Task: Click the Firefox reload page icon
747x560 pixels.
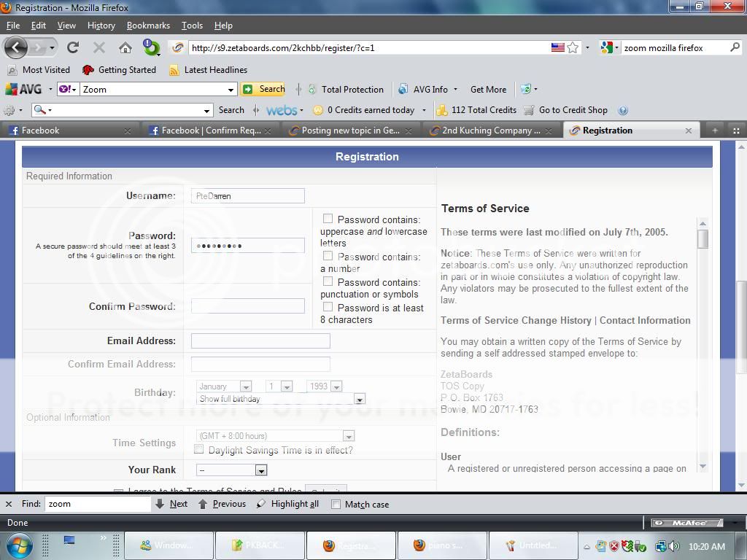Action: tap(72, 48)
